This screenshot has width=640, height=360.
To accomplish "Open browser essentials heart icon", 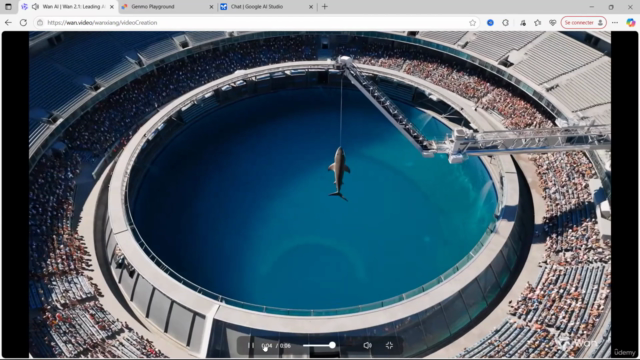I will [x=553, y=22].
